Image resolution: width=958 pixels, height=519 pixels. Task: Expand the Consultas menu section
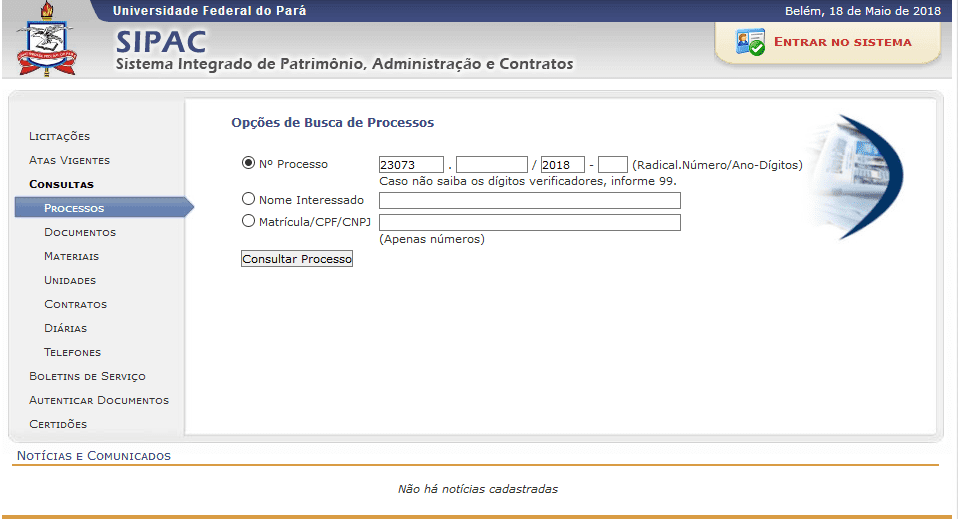(61, 184)
